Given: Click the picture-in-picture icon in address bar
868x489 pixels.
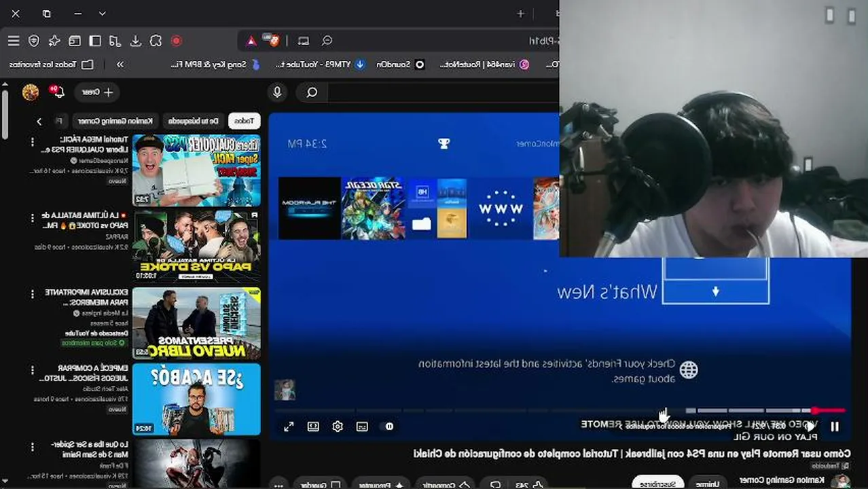Looking at the screenshot, I should point(304,41).
